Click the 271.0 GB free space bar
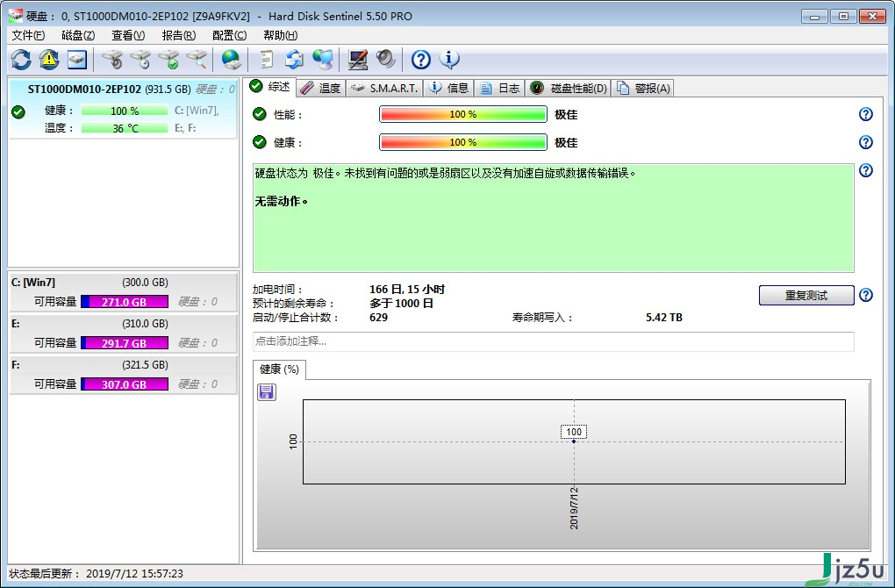 [125, 301]
